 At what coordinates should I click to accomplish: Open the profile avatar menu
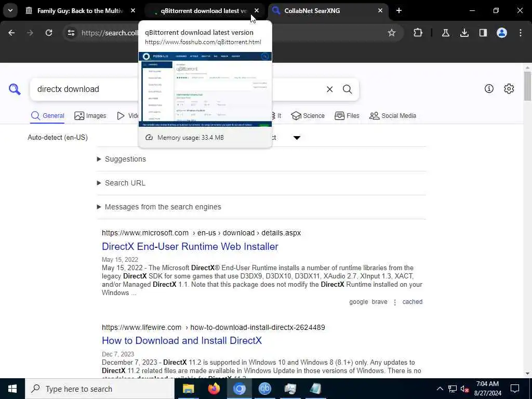click(501, 33)
